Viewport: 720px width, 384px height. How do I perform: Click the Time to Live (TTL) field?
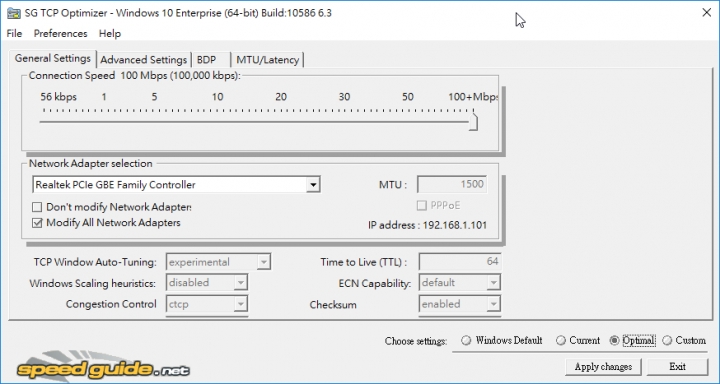pos(459,262)
